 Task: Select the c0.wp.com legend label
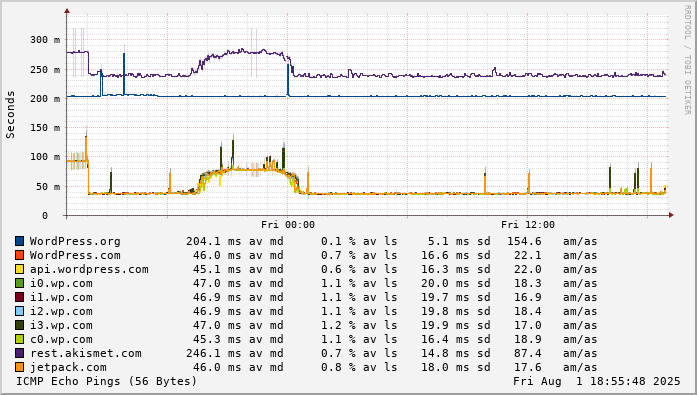[61, 339]
